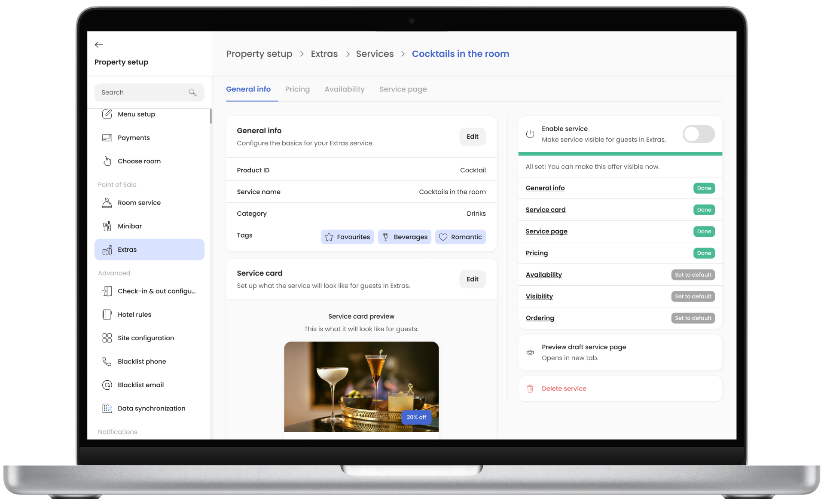Click the Data synchronization icon

(107, 408)
